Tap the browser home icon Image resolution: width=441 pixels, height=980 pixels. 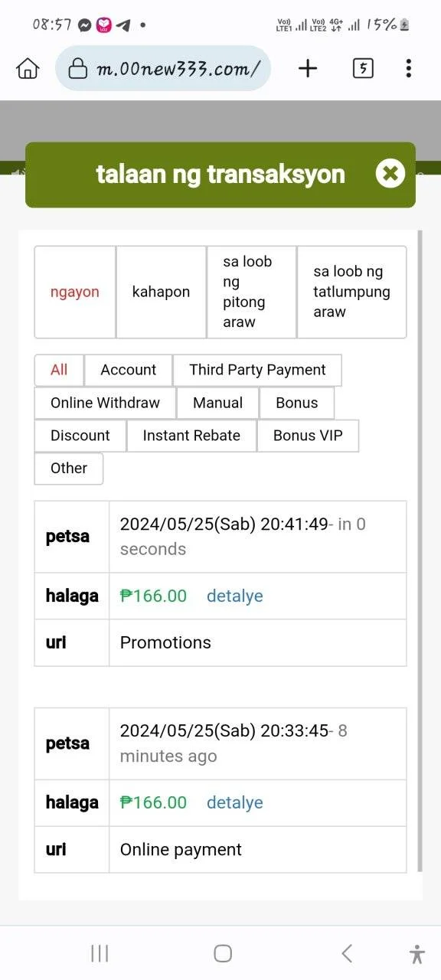pos(28,68)
